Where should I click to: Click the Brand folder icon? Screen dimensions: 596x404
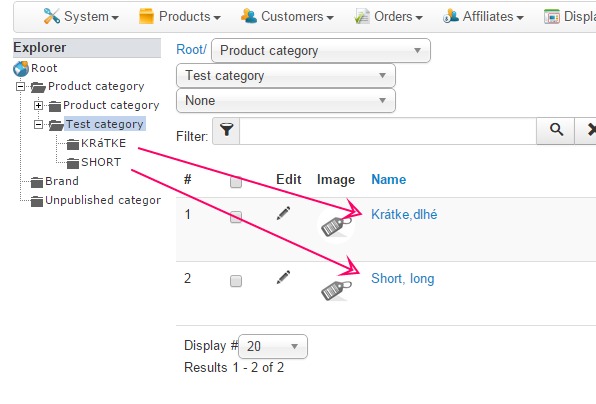[x=36, y=182]
